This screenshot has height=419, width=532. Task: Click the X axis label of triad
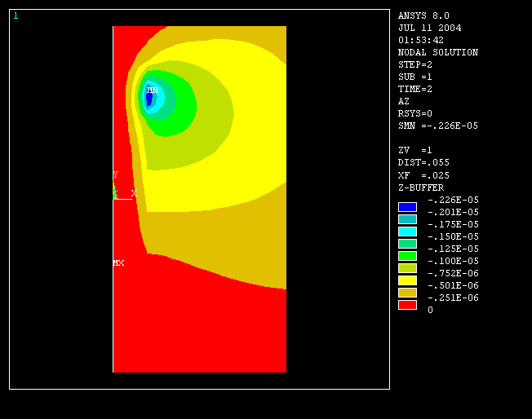tap(134, 193)
